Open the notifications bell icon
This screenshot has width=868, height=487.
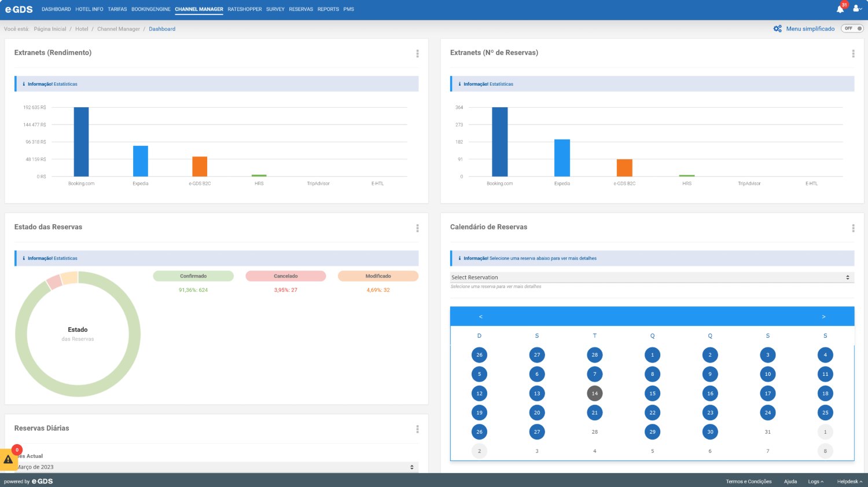point(840,9)
